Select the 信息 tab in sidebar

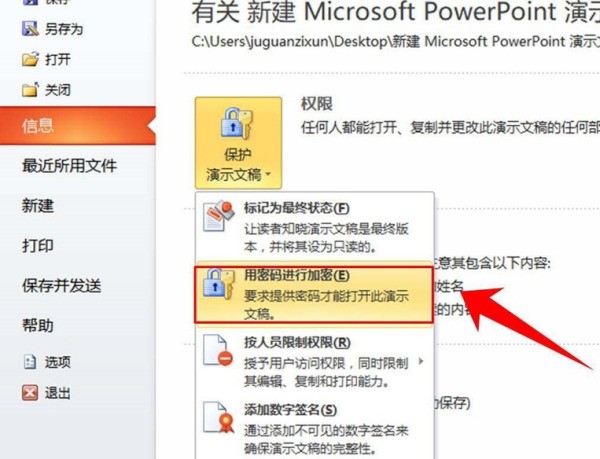(x=78, y=126)
